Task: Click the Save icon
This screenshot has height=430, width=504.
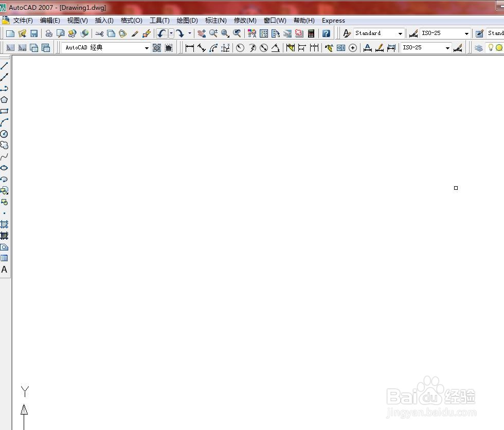Action: coord(34,33)
